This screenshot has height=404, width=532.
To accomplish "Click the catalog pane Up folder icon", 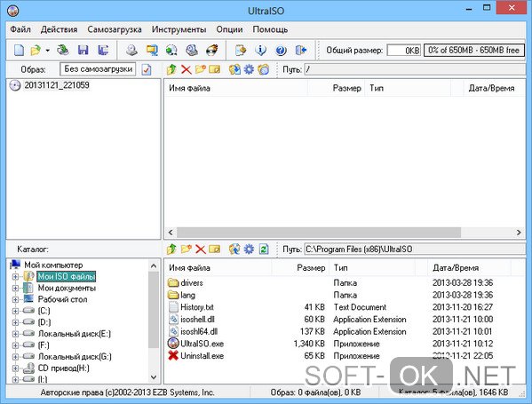I will [171, 250].
